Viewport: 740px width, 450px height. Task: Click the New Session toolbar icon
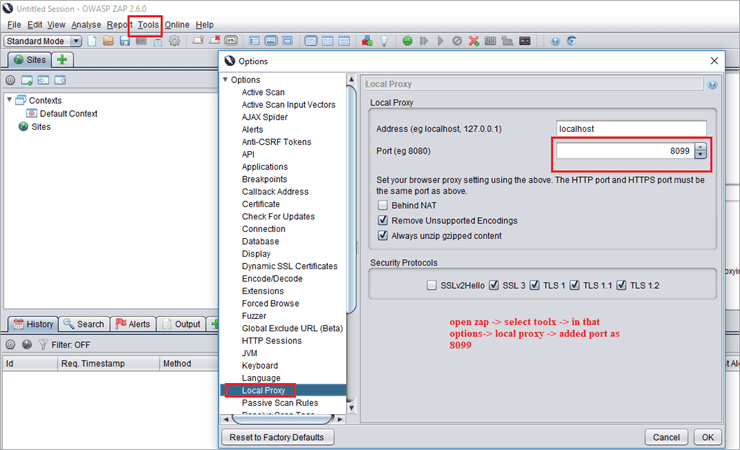coord(92,41)
